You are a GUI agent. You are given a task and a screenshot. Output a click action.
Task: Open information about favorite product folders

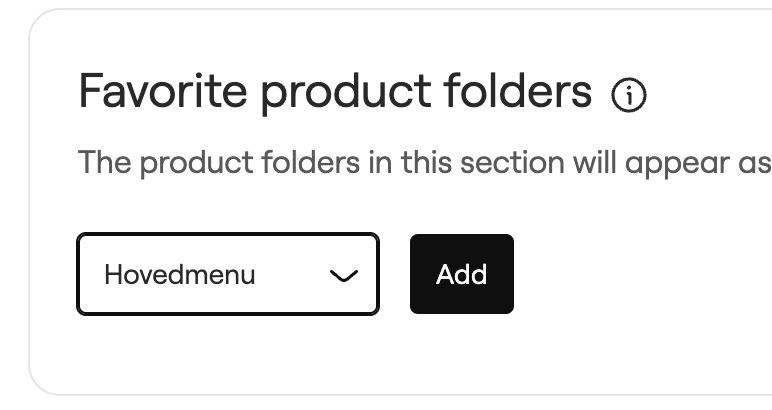pyautogui.click(x=629, y=95)
